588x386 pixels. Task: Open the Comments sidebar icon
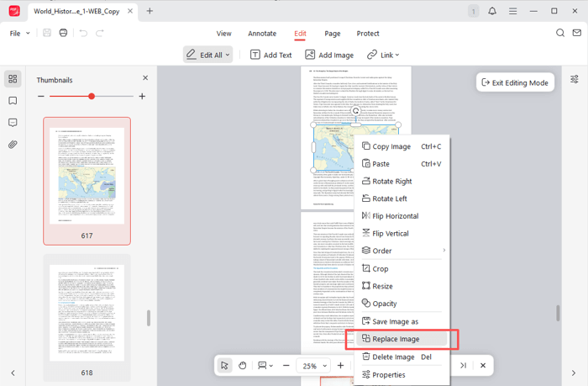(x=13, y=123)
